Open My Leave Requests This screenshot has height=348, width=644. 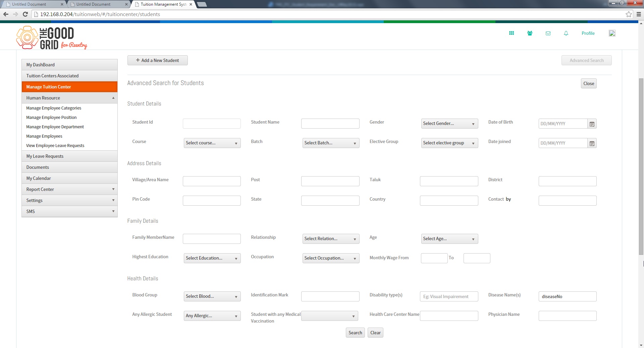click(69, 156)
